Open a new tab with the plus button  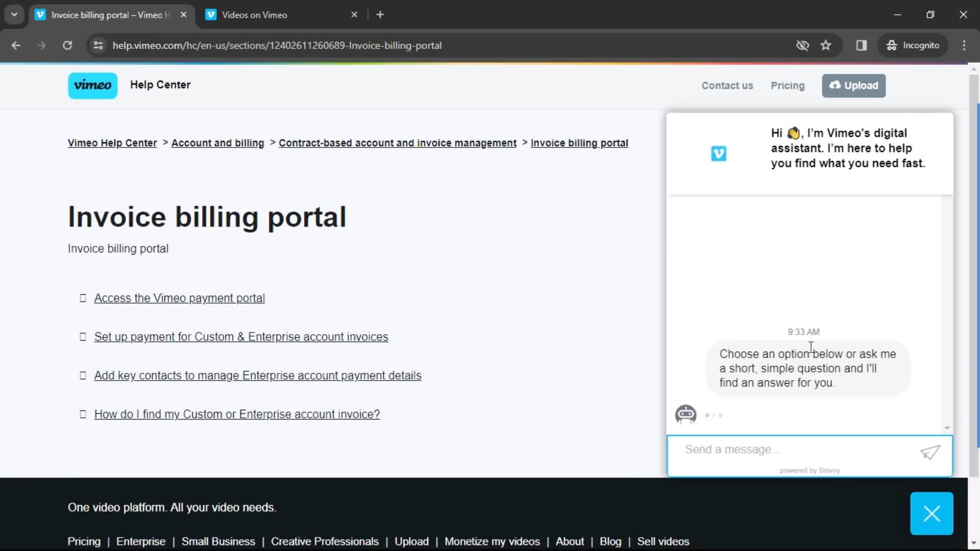pyautogui.click(x=380, y=15)
